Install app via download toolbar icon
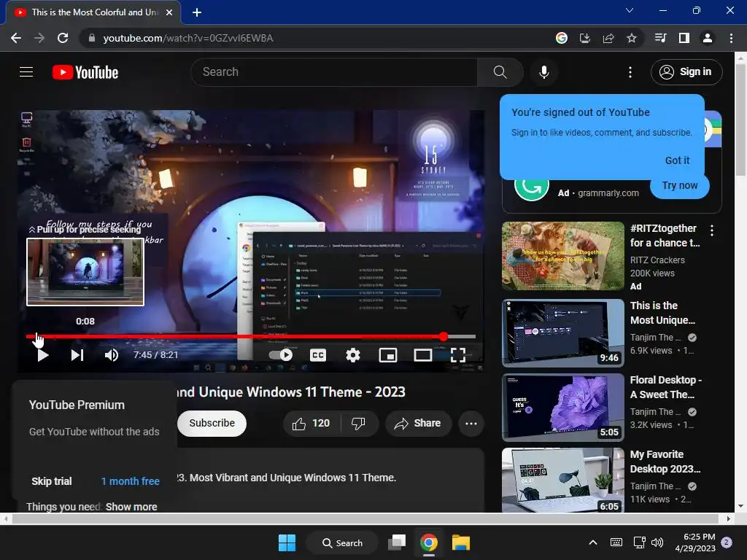Image resolution: width=747 pixels, height=560 pixels. (584, 38)
